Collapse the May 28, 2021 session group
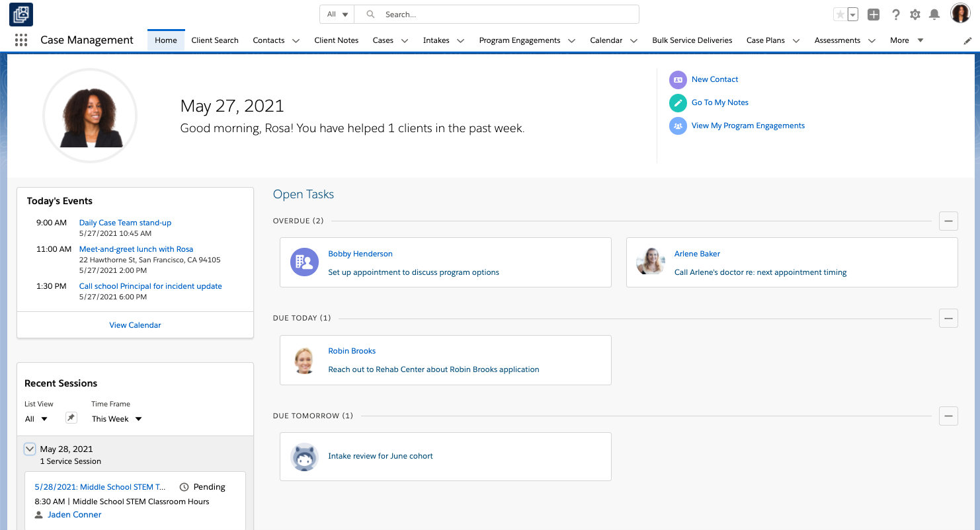This screenshot has width=980, height=530. point(30,449)
